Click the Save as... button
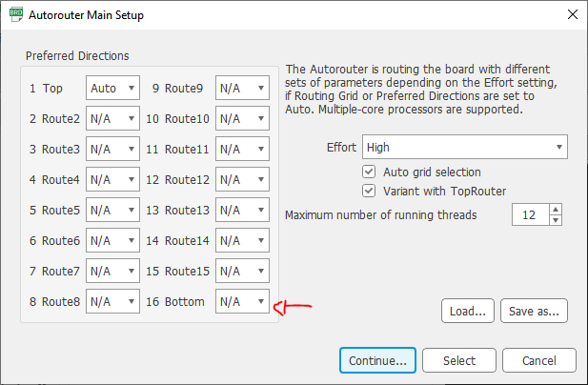The image size is (588, 385). pos(534,311)
